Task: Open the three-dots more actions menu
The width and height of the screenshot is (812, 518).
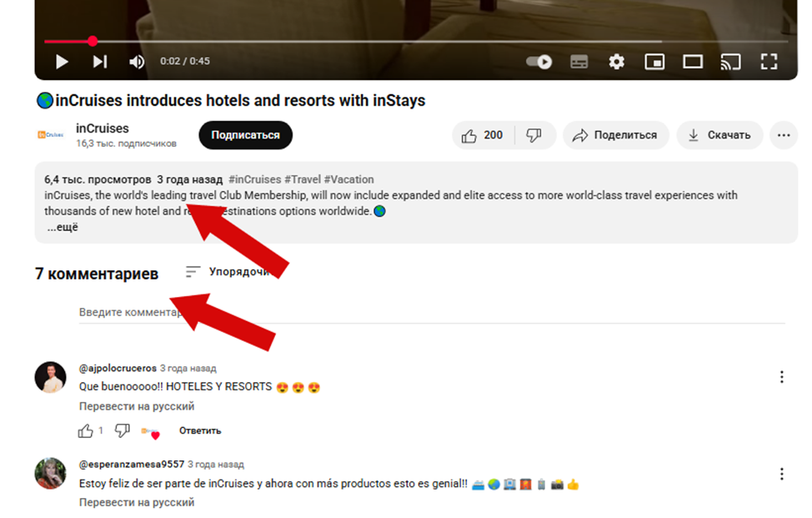Action: (x=784, y=135)
